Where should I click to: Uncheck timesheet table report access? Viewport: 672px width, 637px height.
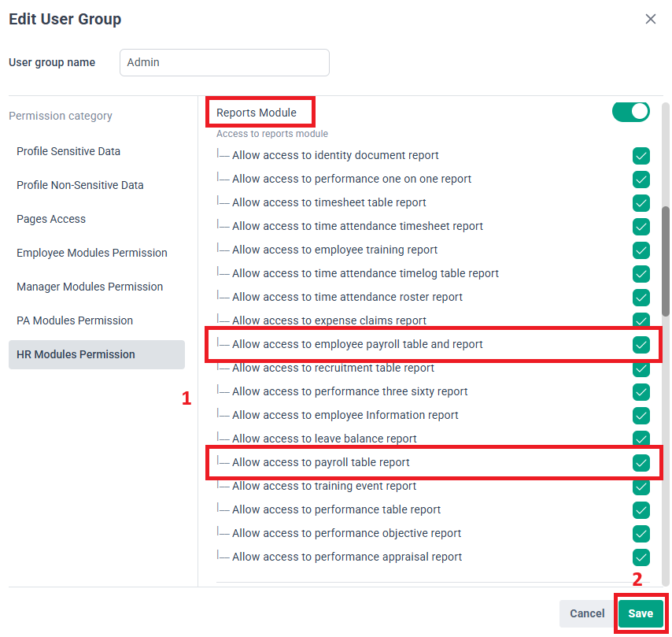pyautogui.click(x=641, y=203)
